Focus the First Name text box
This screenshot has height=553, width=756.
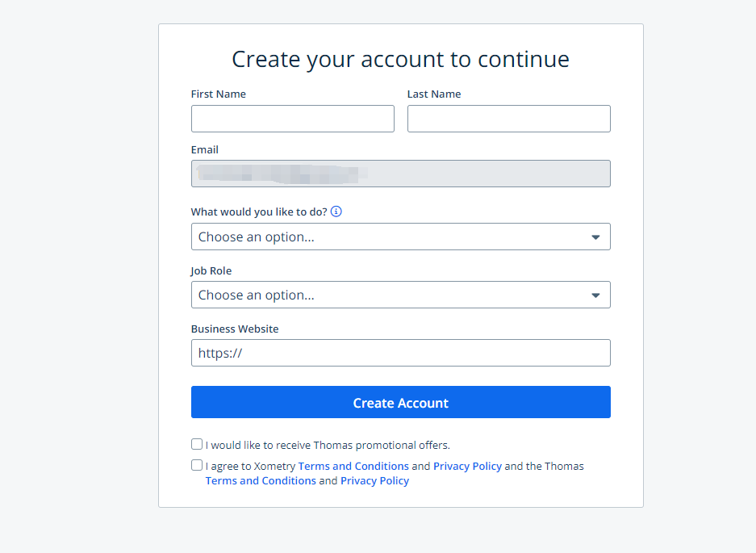(x=293, y=119)
